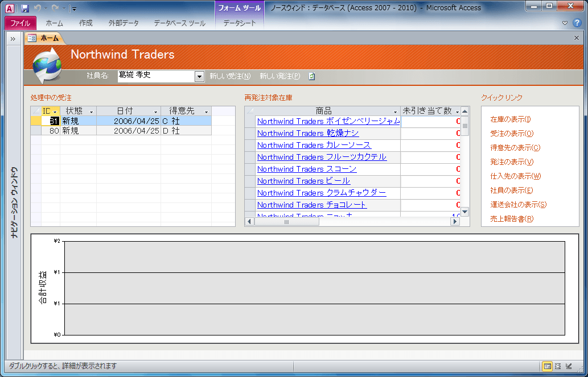The height and width of the screenshot is (377, 588).
Task: Click the 受注の表示(O) quick link
Action: point(512,134)
